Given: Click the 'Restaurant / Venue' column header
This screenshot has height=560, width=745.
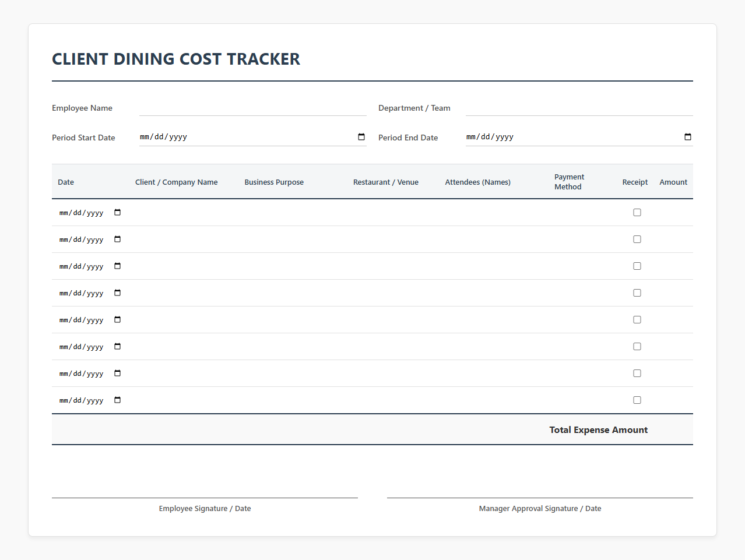Looking at the screenshot, I should tap(386, 182).
